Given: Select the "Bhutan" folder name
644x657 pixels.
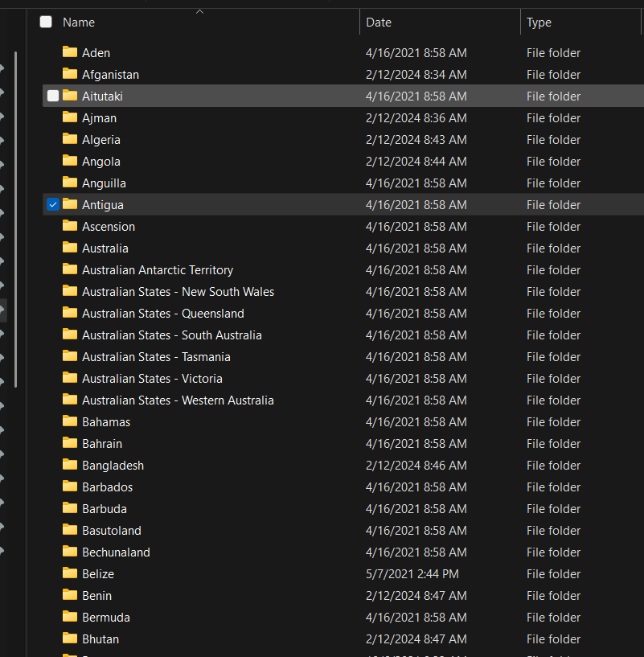Looking at the screenshot, I should tap(100, 639).
